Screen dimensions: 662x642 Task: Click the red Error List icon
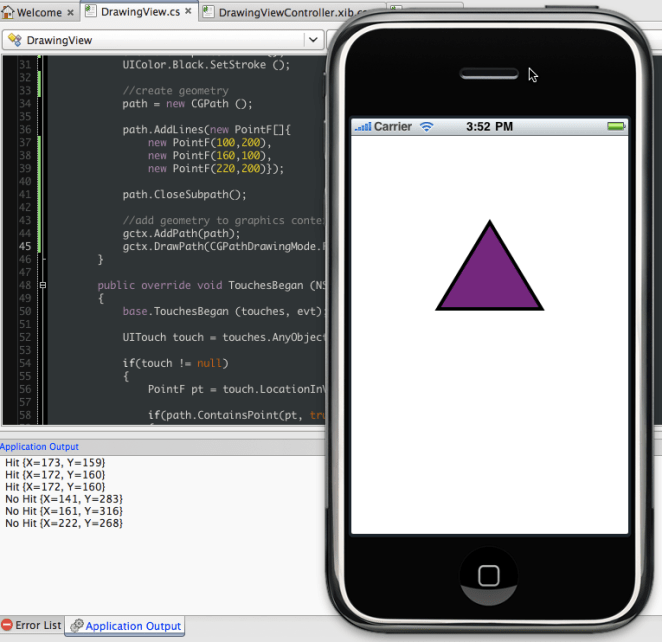7,626
